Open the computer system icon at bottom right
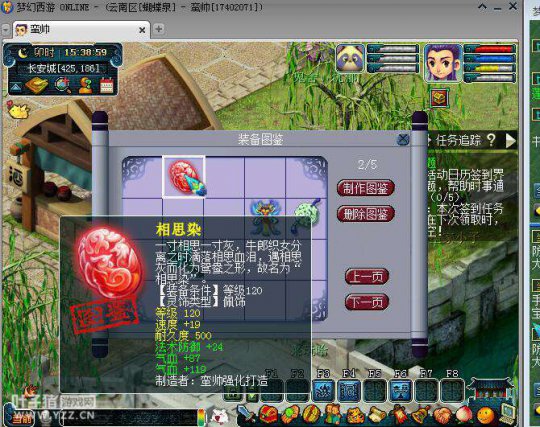 [x=508, y=413]
